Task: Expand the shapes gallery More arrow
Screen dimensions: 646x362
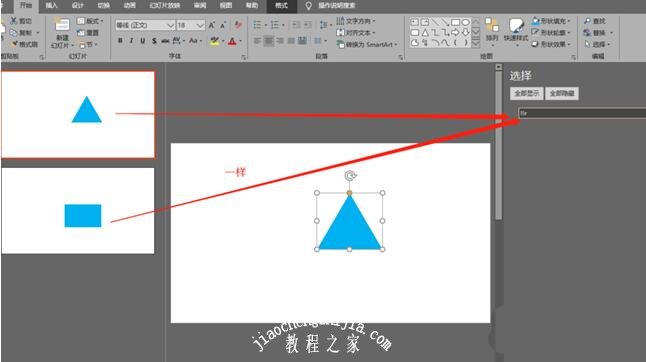Action: pos(475,42)
